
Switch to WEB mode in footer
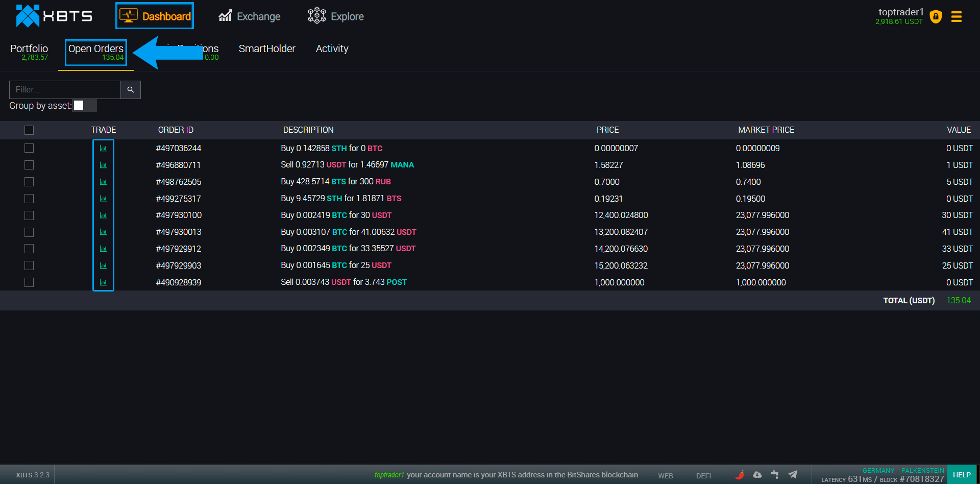click(666, 476)
